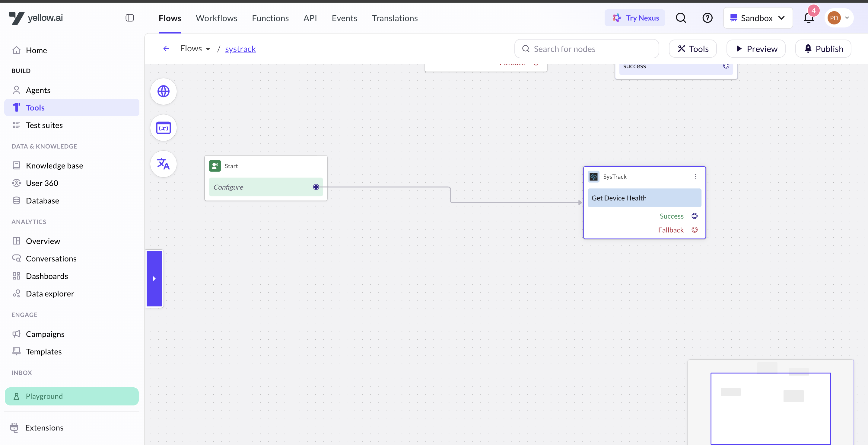Switch to the Workflows tab

[x=216, y=18]
